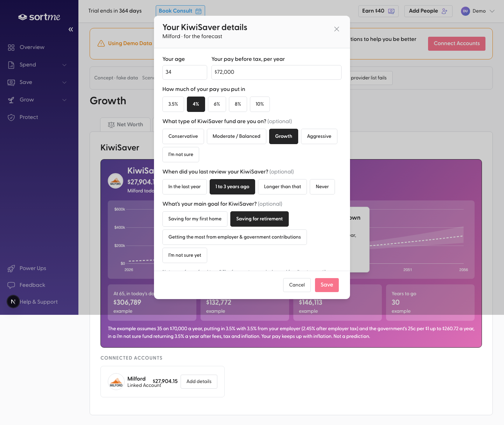Close the KiwiSaver details dialog
The height and width of the screenshot is (425, 504).
[x=337, y=29]
